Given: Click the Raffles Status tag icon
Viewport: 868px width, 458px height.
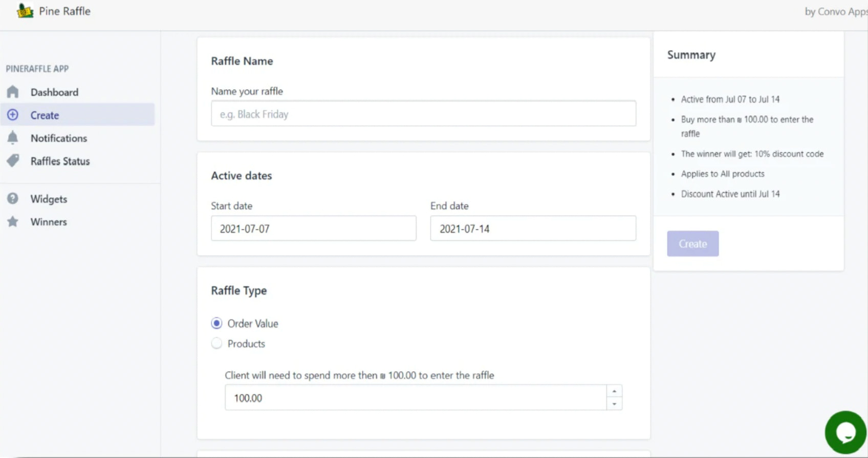Looking at the screenshot, I should point(13,161).
